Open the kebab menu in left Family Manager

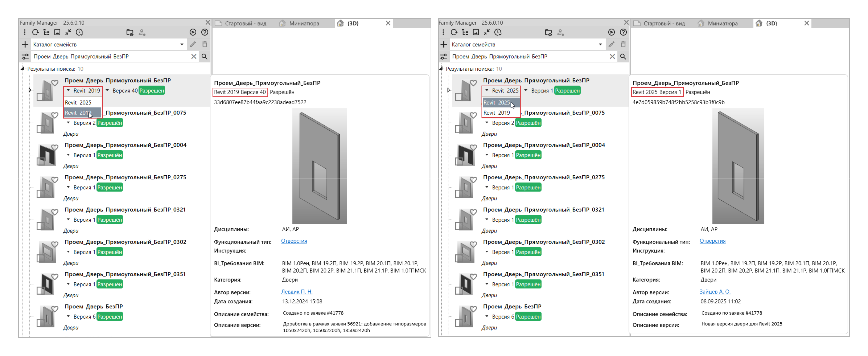(x=25, y=32)
